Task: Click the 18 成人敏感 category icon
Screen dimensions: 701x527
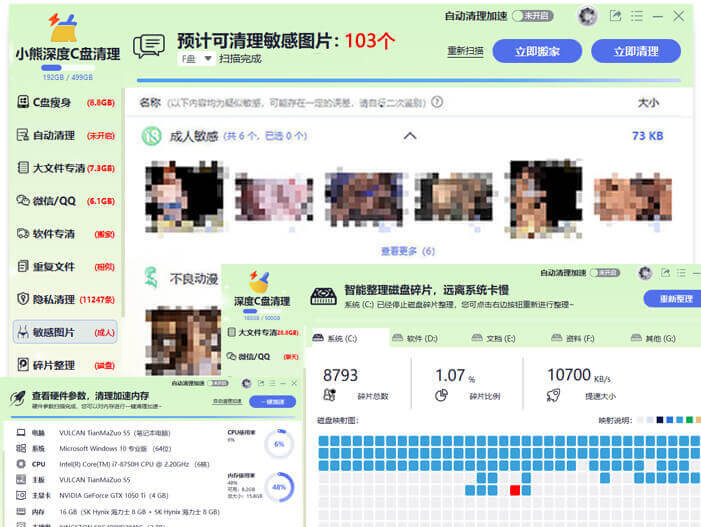Action: (152, 136)
